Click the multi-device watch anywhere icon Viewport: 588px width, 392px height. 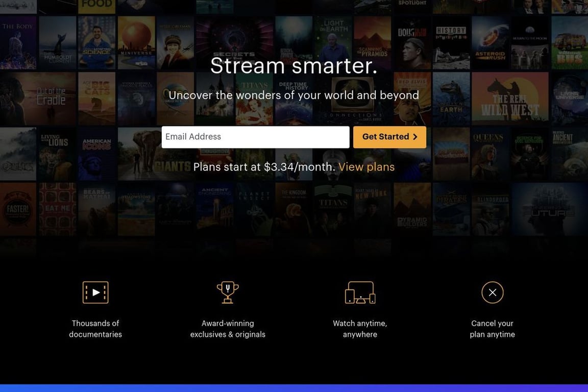360,292
